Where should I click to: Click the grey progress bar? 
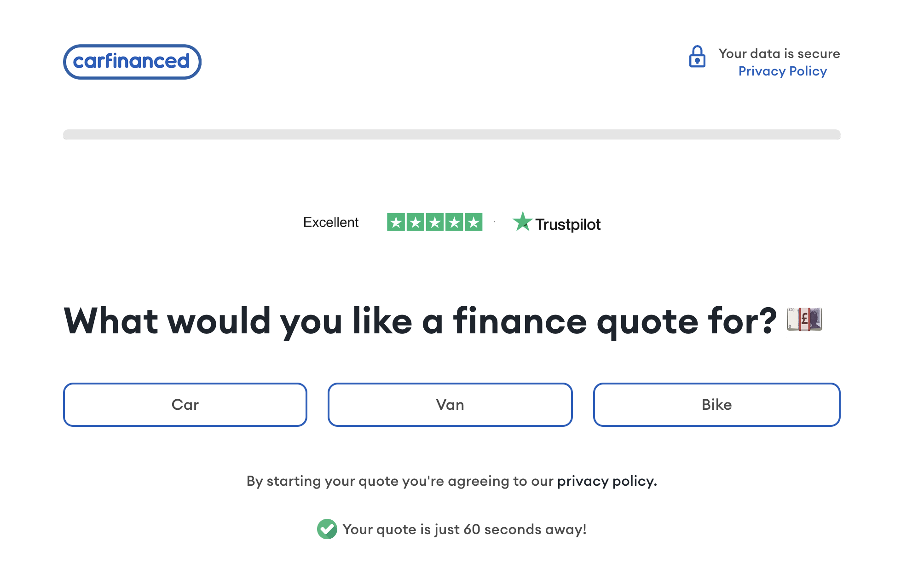tap(452, 134)
